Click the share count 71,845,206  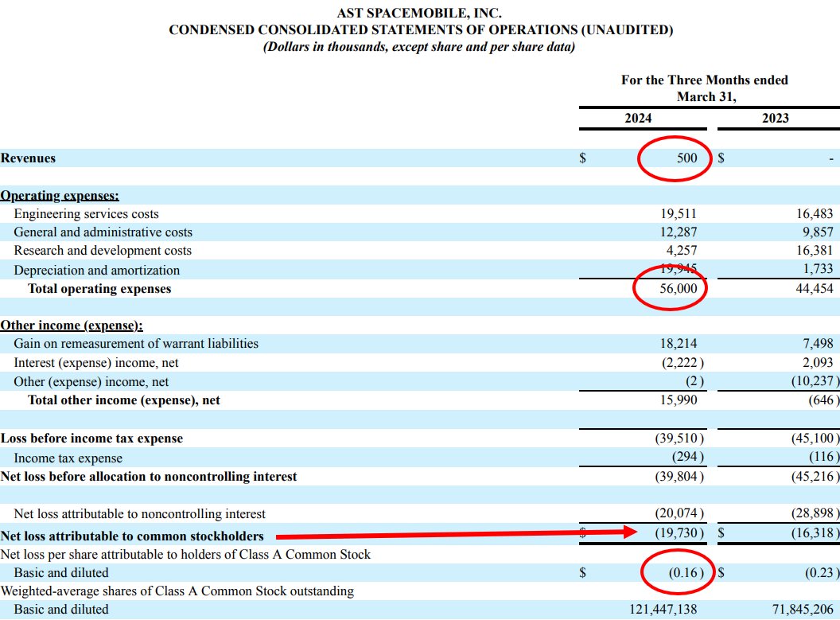tap(803, 610)
